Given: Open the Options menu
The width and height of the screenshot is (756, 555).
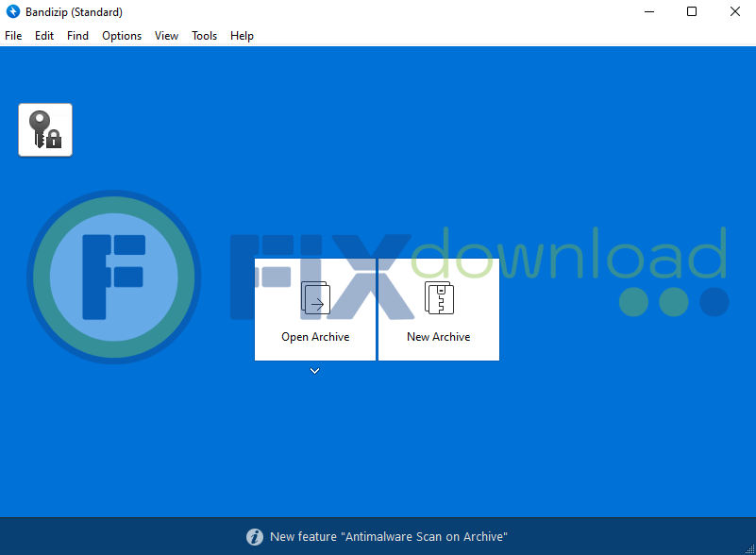Looking at the screenshot, I should pos(122,36).
